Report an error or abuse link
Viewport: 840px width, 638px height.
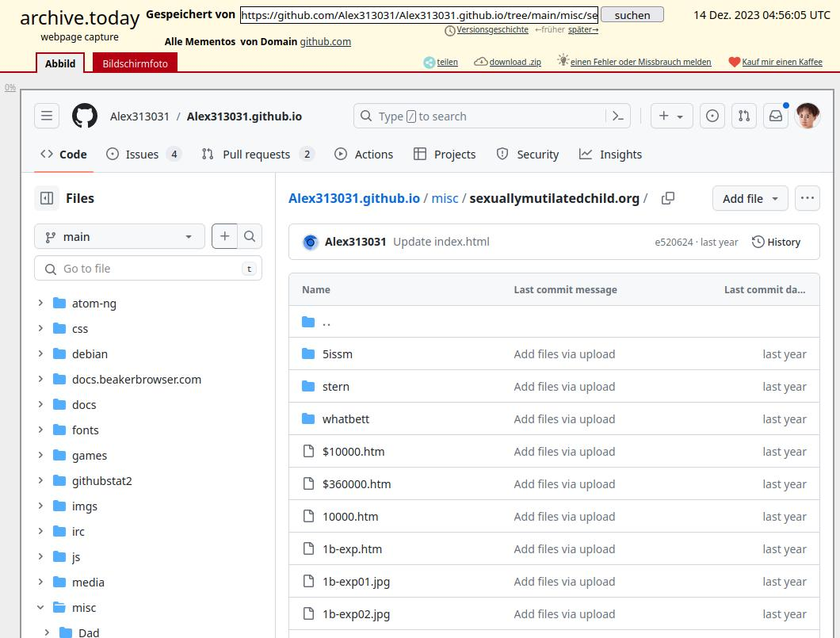[640, 62]
